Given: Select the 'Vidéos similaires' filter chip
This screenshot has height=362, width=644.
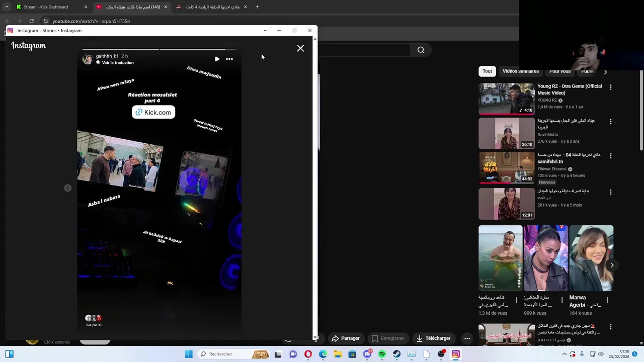Looking at the screenshot, I should tap(521, 71).
